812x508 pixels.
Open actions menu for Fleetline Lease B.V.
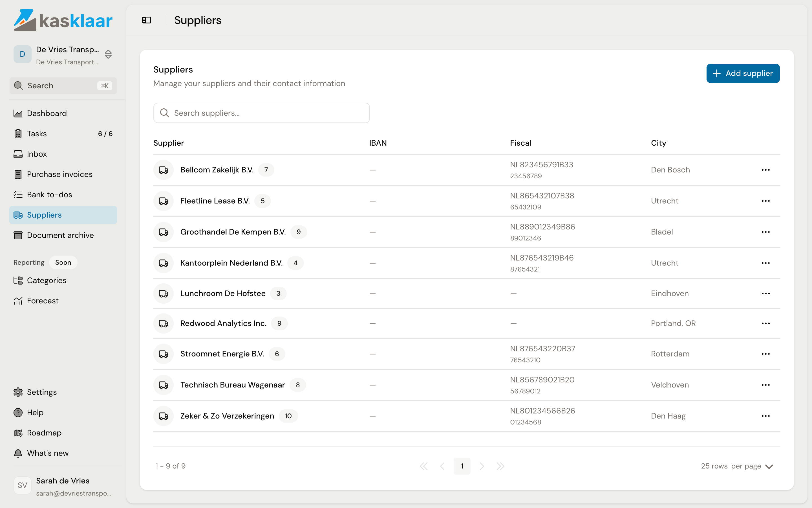766,201
